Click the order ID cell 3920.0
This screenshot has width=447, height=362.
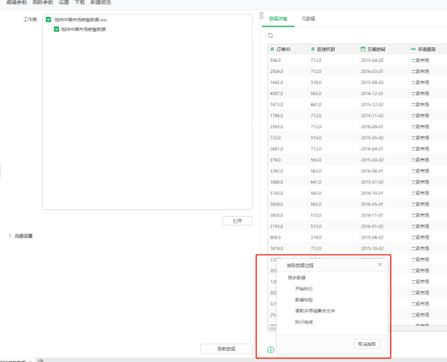[x=276, y=215]
